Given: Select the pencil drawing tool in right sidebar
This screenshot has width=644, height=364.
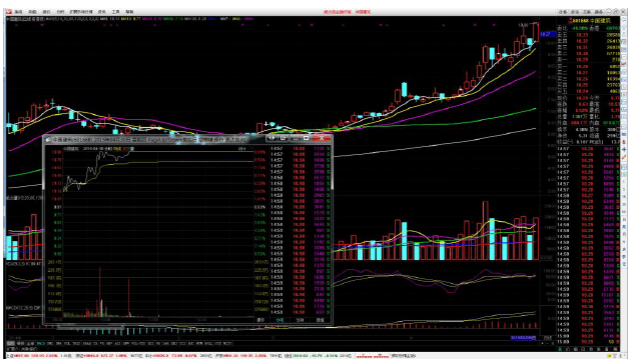Looking at the screenshot, I should coord(624,157).
